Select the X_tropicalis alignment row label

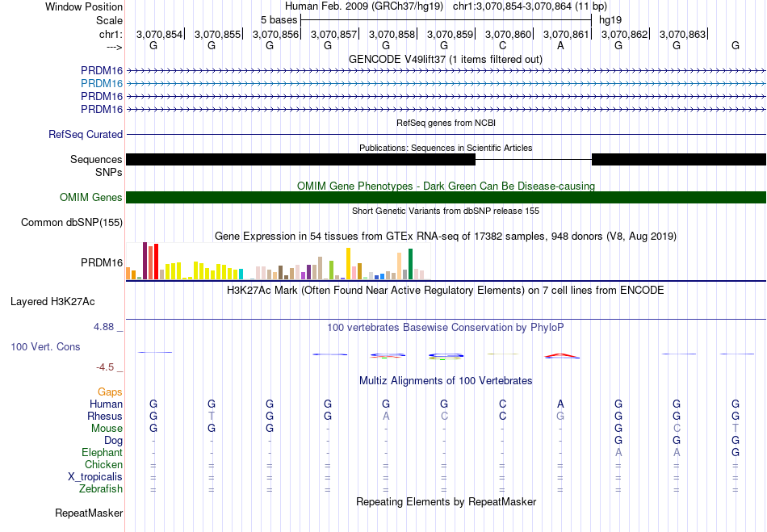[x=95, y=477]
